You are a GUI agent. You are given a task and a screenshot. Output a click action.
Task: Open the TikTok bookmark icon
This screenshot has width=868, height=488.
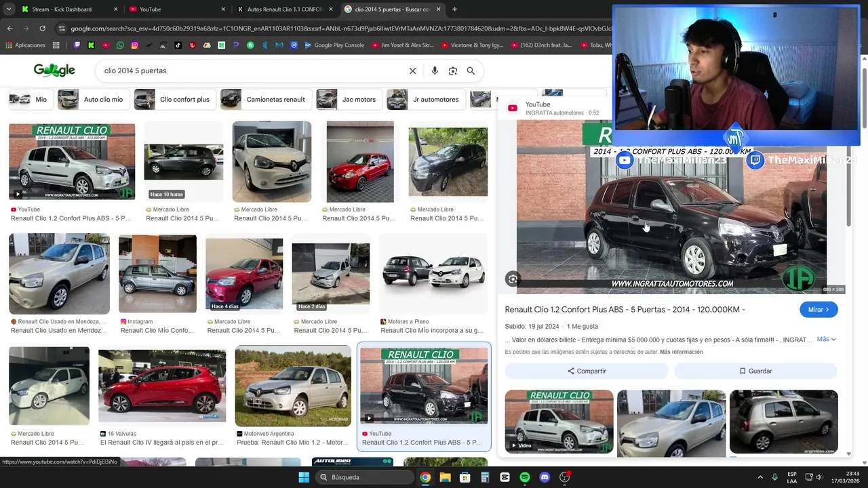pyautogui.click(x=178, y=45)
